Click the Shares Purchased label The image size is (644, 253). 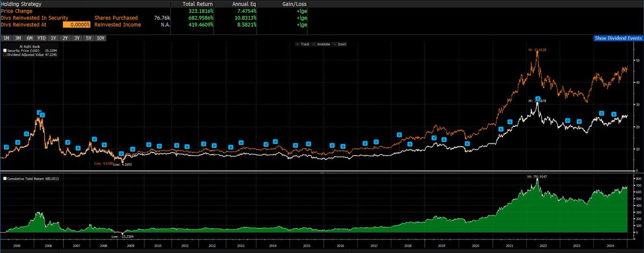tap(117, 18)
